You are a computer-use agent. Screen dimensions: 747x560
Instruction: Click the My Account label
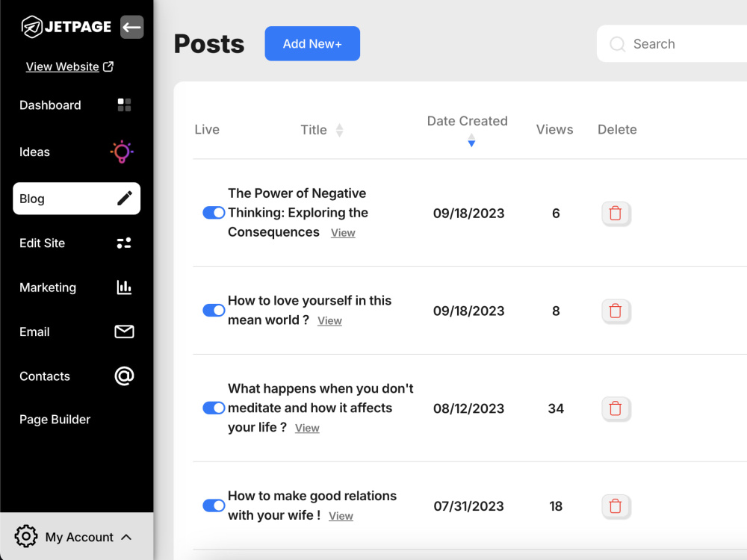pos(80,537)
